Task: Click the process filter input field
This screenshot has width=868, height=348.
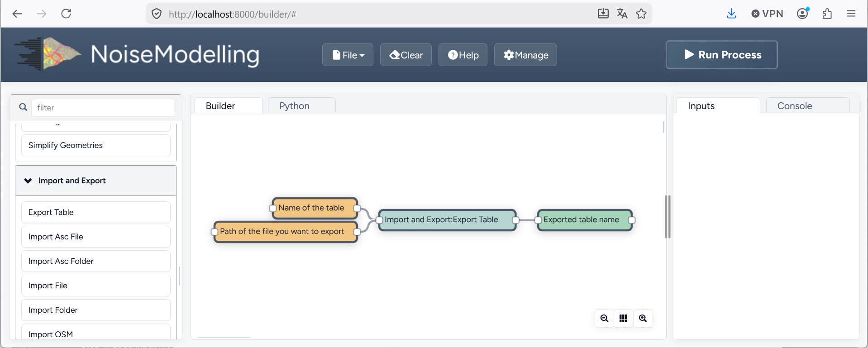Action: 103,107
